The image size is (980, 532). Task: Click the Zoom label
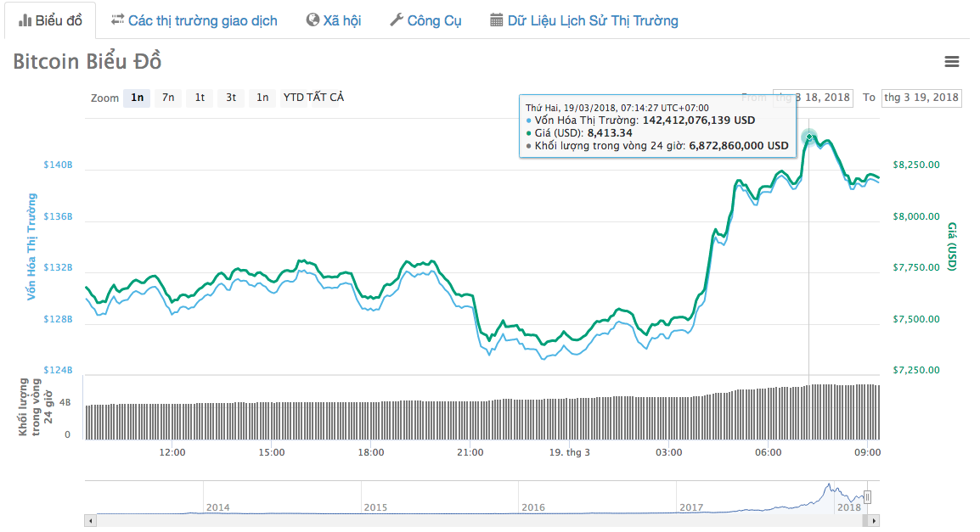coord(104,98)
